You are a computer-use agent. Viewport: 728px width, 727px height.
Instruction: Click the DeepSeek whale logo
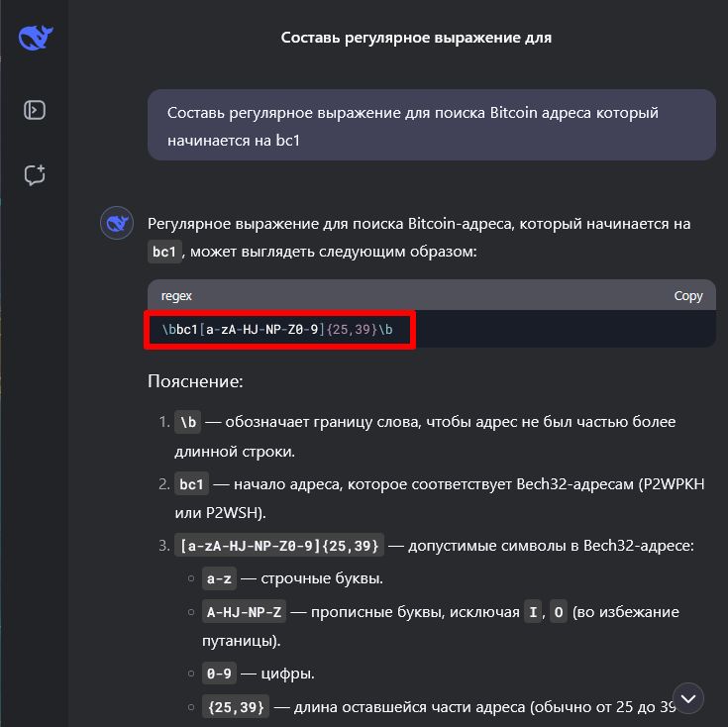tap(36, 39)
